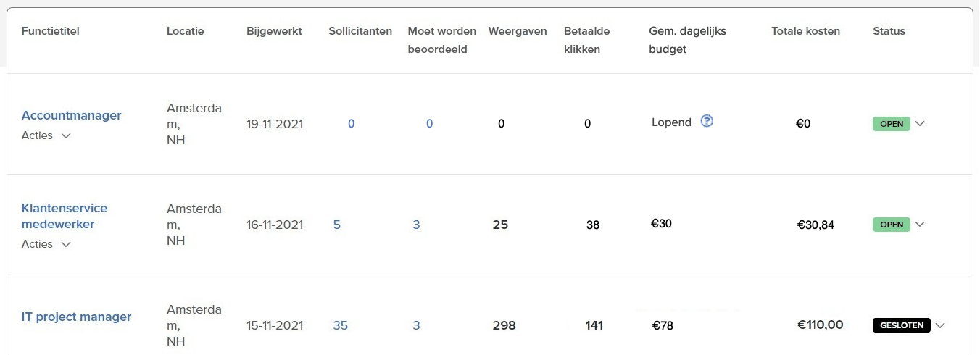The image size is (980, 355).
Task: Open status dropdown arrow for Klantenservice medewerker
Action: pyautogui.click(x=920, y=224)
